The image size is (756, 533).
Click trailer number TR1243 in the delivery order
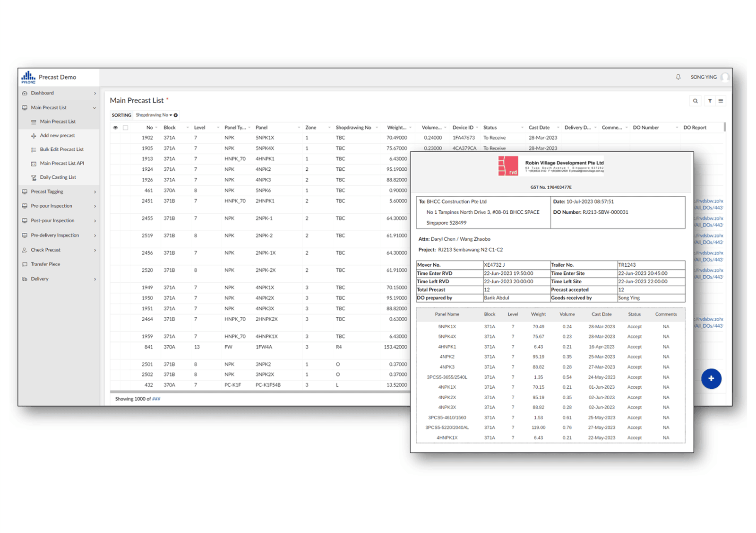pyautogui.click(x=627, y=265)
